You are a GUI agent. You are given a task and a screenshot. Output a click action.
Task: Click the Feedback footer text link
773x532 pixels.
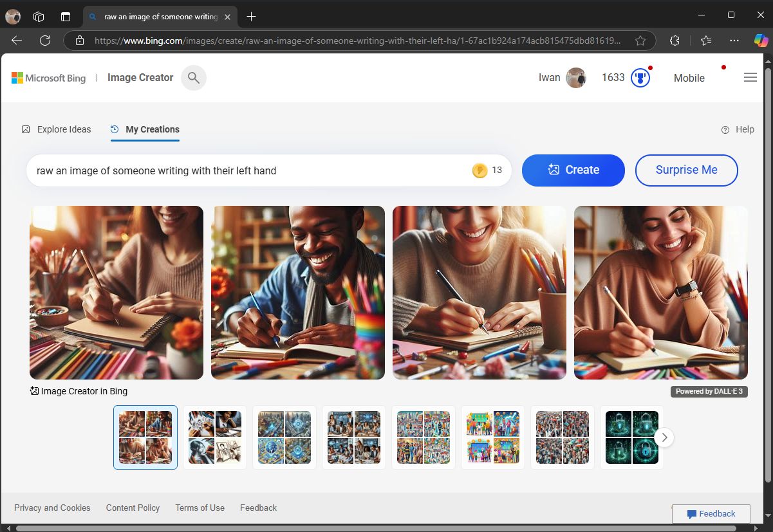coord(258,508)
